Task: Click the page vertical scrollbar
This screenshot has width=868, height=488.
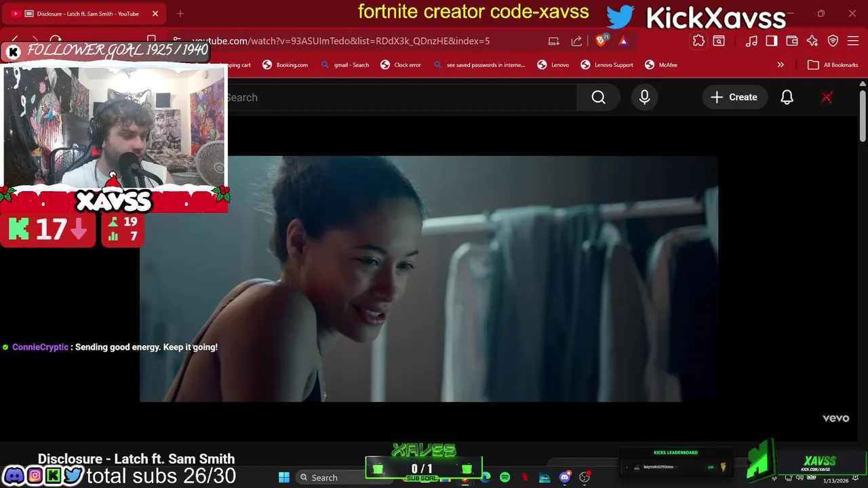Action: pos(863,115)
